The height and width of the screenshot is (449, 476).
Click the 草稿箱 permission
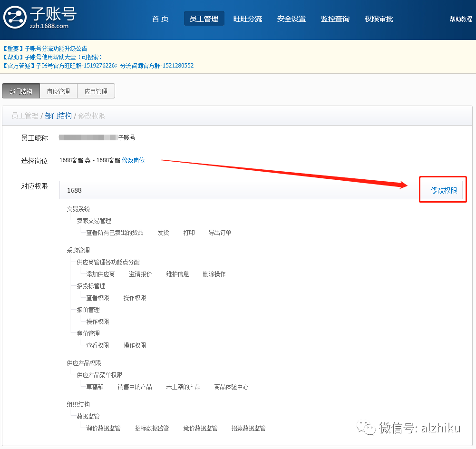coord(95,387)
